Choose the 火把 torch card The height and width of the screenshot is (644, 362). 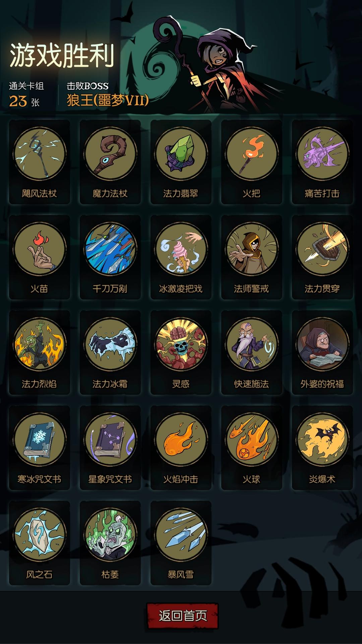(x=252, y=162)
